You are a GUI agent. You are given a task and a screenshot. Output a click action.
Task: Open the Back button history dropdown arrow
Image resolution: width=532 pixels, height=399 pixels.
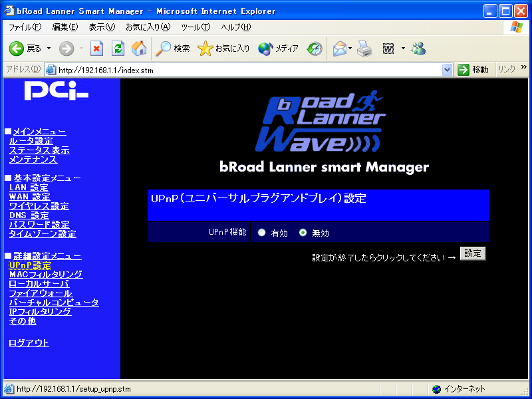(49, 49)
